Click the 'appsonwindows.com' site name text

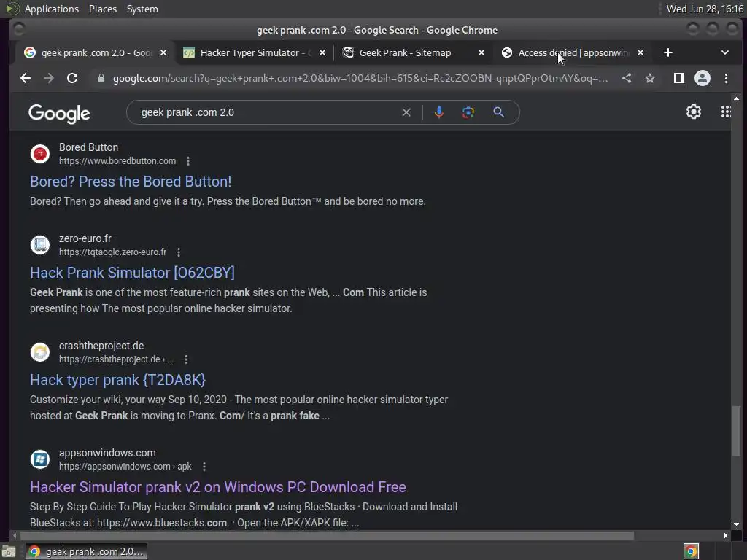(x=107, y=453)
